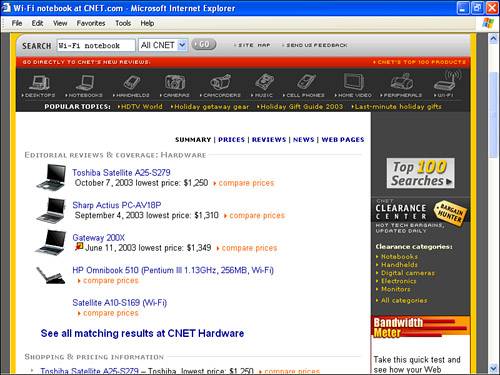This screenshot has height=375, width=500.
Task: Open the Notebooks category icon
Action: pos(85,83)
